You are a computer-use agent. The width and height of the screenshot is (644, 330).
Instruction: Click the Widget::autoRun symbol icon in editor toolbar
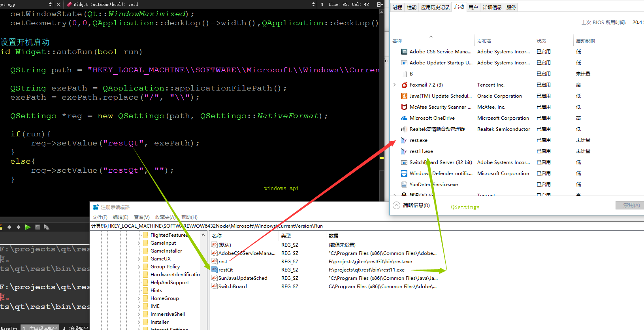coord(70,4)
